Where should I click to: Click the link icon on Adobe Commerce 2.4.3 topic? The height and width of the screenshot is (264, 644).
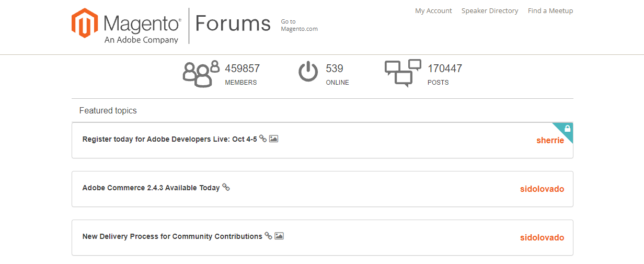(226, 187)
